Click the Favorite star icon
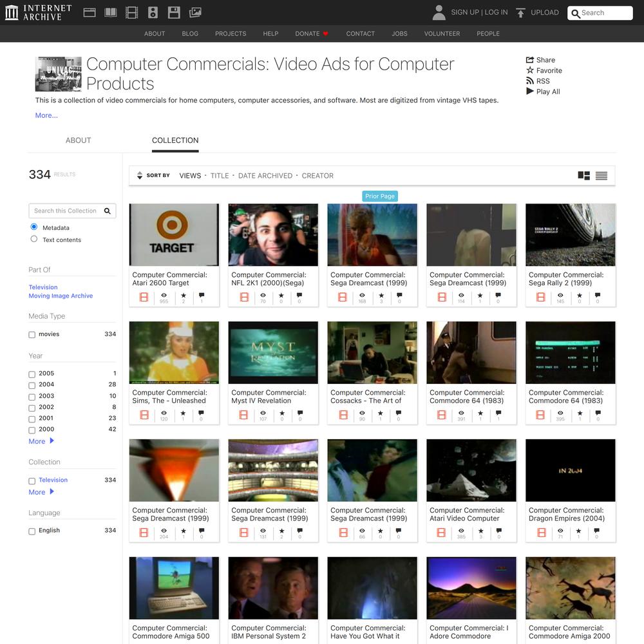Screen dimensions: 644x644 click(x=530, y=70)
